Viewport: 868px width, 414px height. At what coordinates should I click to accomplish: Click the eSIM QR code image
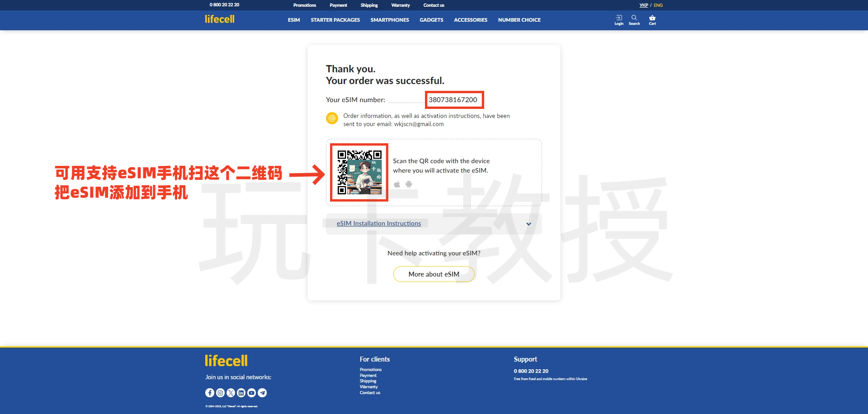[x=359, y=172]
